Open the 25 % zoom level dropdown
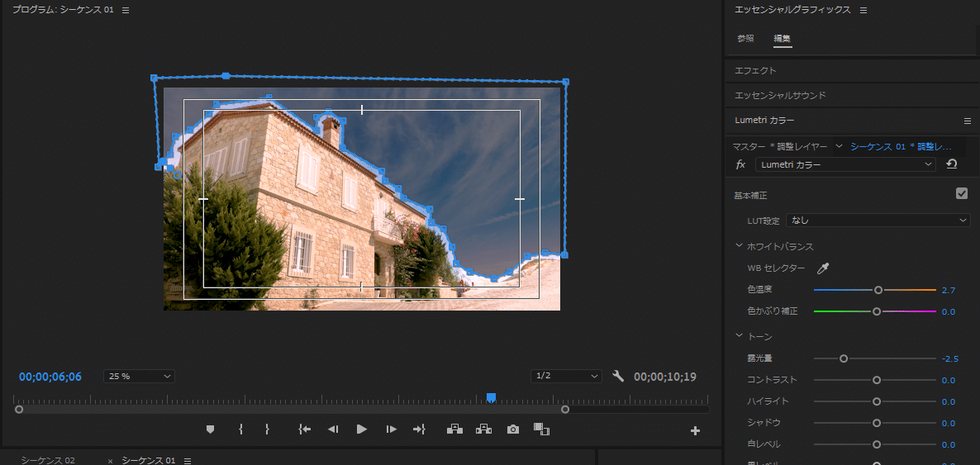The height and width of the screenshot is (465, 980). click(x=139, y=377)
